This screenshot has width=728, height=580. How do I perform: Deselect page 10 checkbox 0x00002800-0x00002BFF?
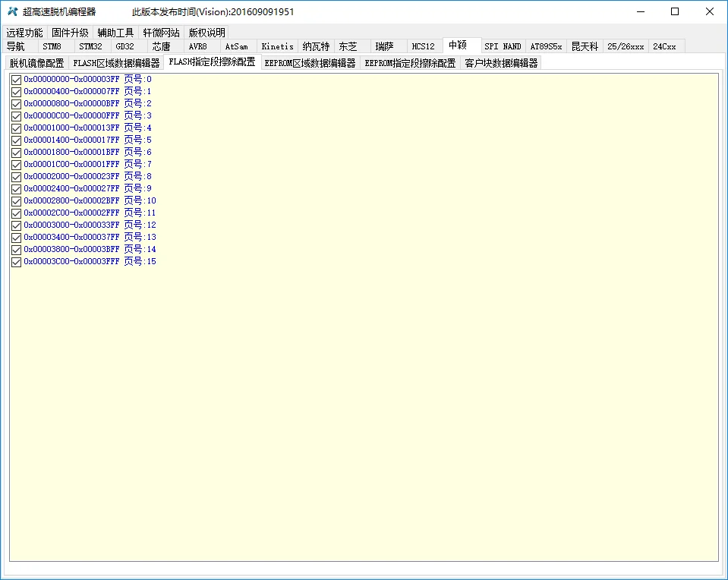pos(16,201)
